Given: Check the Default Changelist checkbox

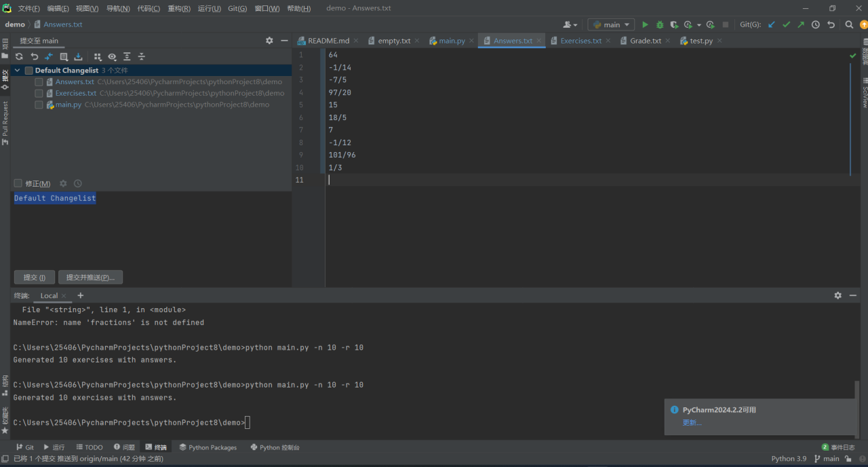Looking at the screenshot, I should coord(28,71).
